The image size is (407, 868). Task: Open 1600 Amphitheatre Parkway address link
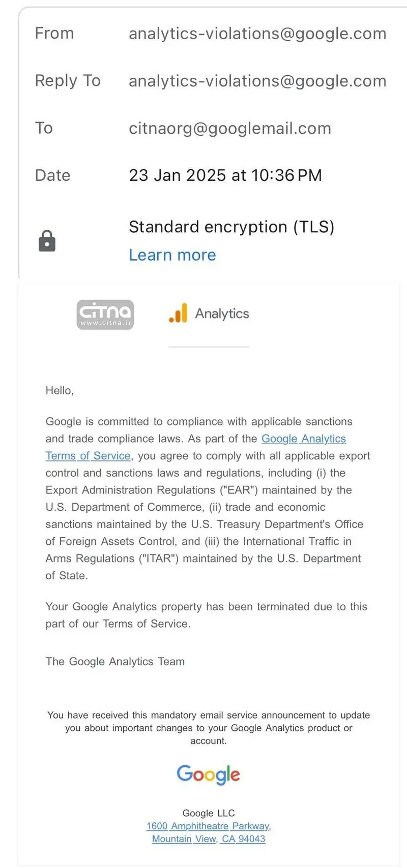209,826
